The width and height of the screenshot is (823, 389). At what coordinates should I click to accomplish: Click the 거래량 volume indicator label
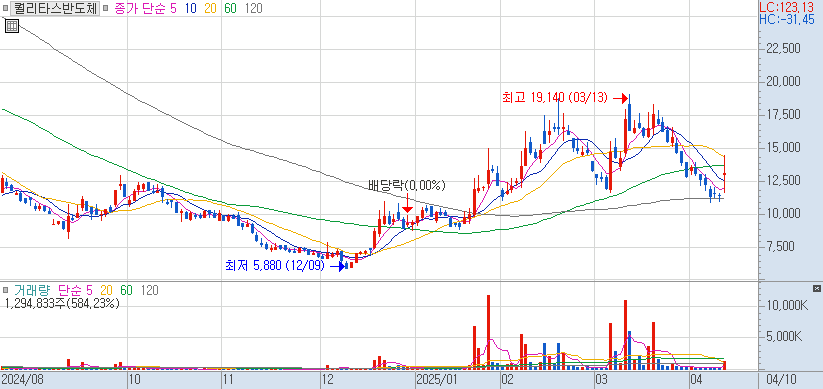[x=32, y=290]
